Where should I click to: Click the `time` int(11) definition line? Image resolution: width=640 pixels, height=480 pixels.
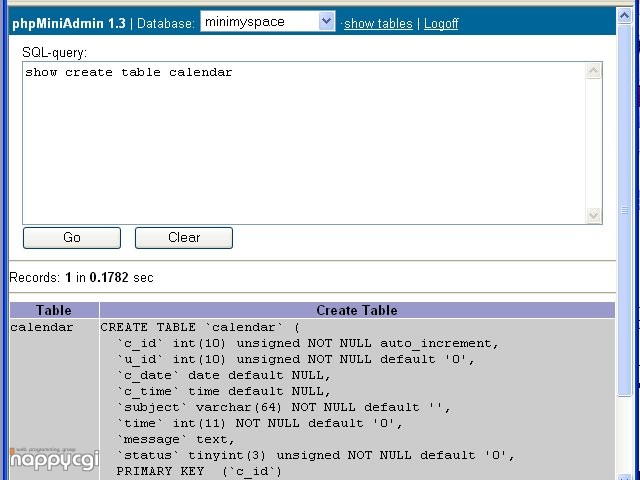(x=260, y=423)
